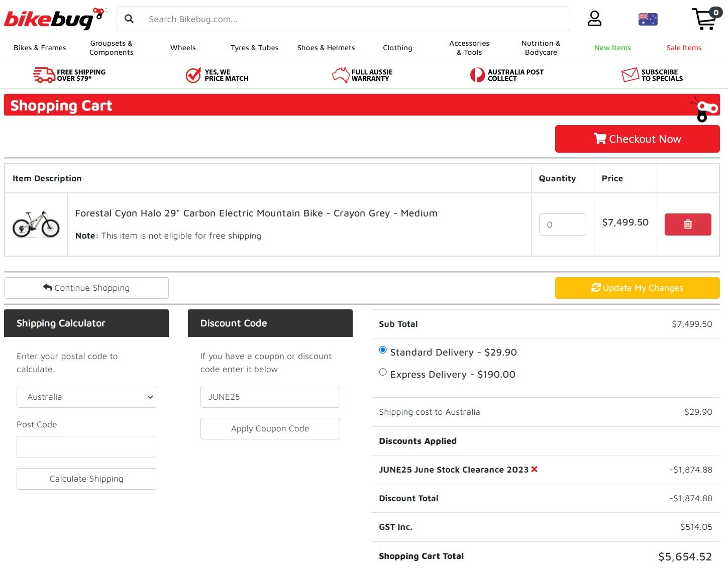Click the search magnifier icon
Viewport: 728px width, 569px height.
129,19
